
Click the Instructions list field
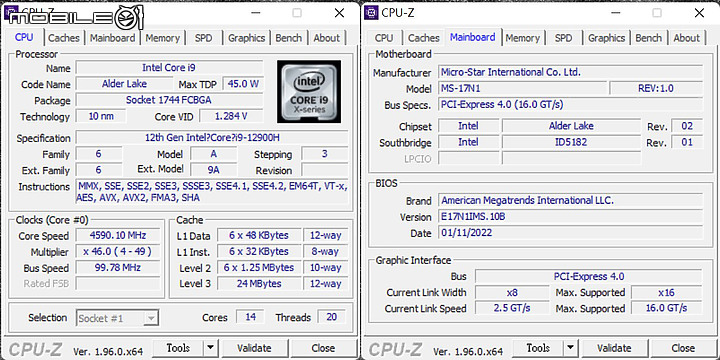coord(212,192)
